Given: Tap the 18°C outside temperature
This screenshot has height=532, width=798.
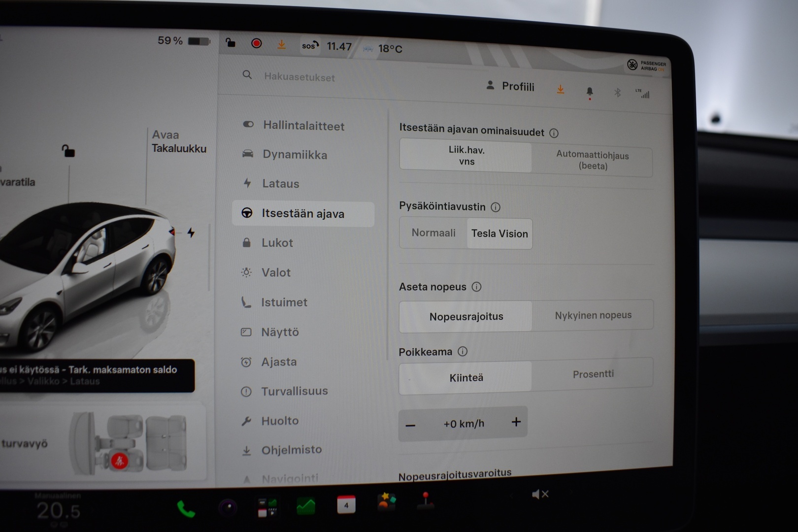Looking at the screenshot, I should click(390, 49).
